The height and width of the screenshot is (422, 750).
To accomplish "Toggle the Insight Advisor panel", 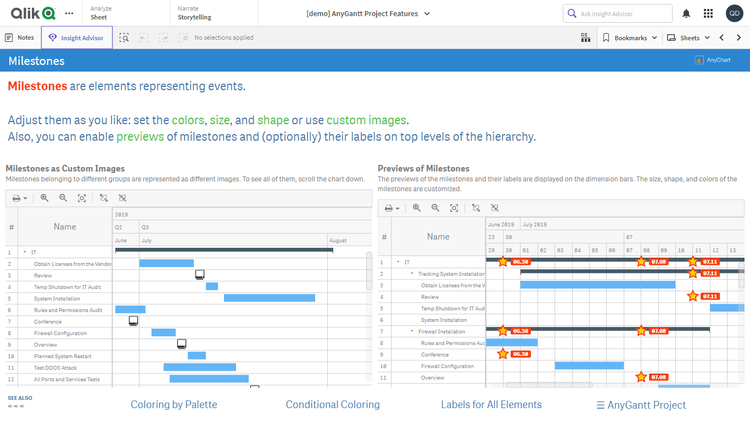I will point(77,37).
